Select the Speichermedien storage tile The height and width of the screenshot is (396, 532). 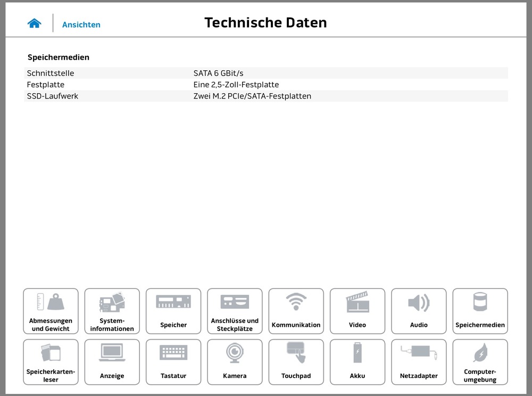click(x=480, y=311)
